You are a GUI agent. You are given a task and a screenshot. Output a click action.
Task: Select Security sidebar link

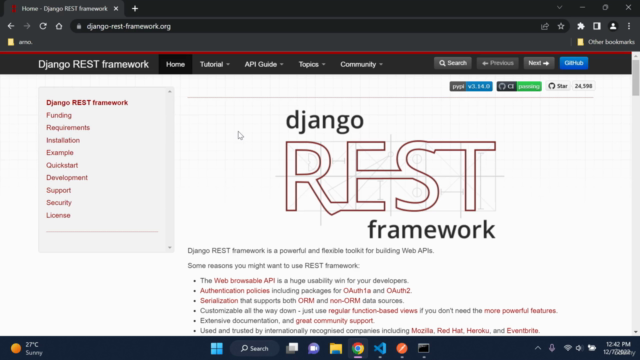pos(59,202)
